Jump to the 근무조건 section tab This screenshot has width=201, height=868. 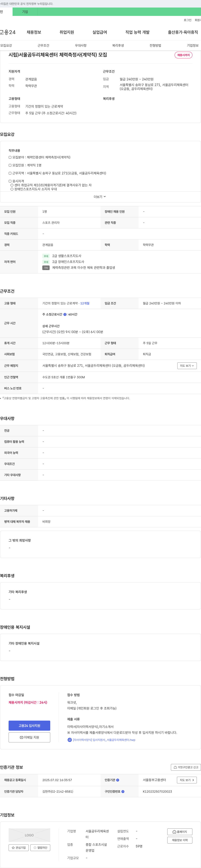[x=43, y=45]
